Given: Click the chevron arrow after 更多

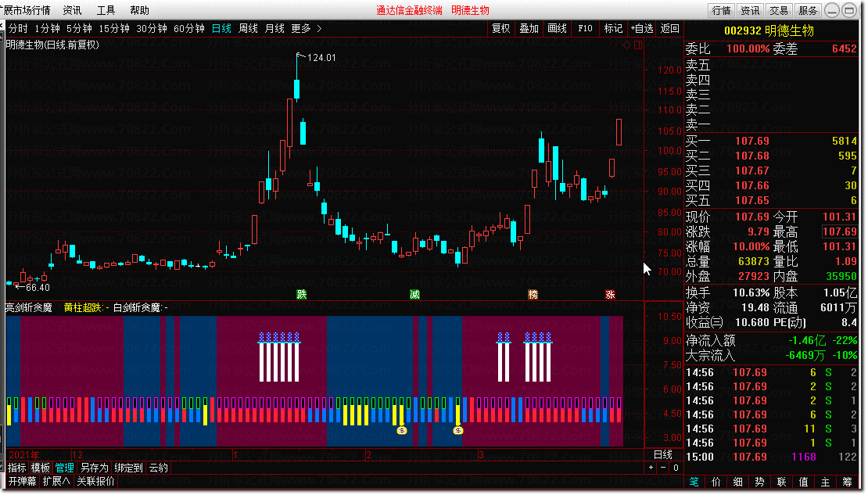Looking at the screenshot, I should click(319, 28).
